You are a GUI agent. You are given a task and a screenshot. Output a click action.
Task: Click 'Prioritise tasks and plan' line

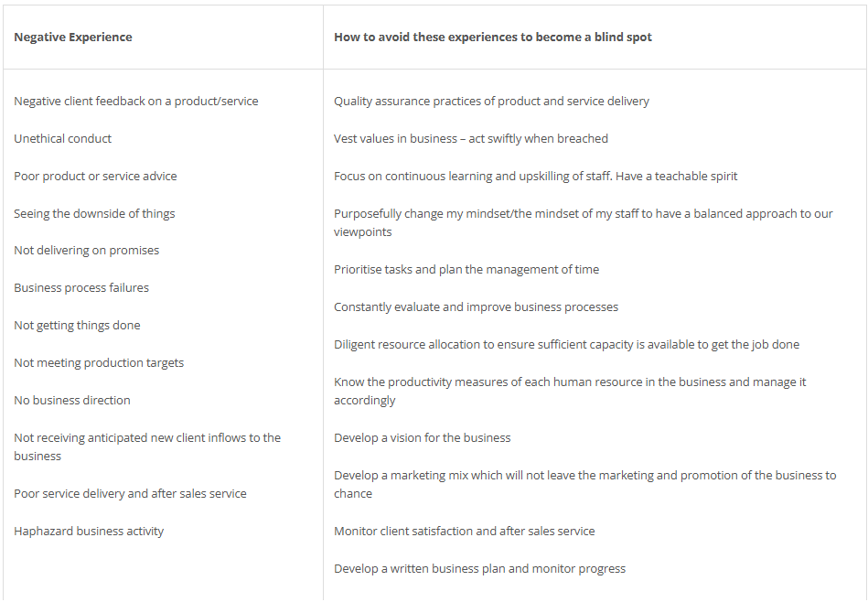[x=466, y=270]
